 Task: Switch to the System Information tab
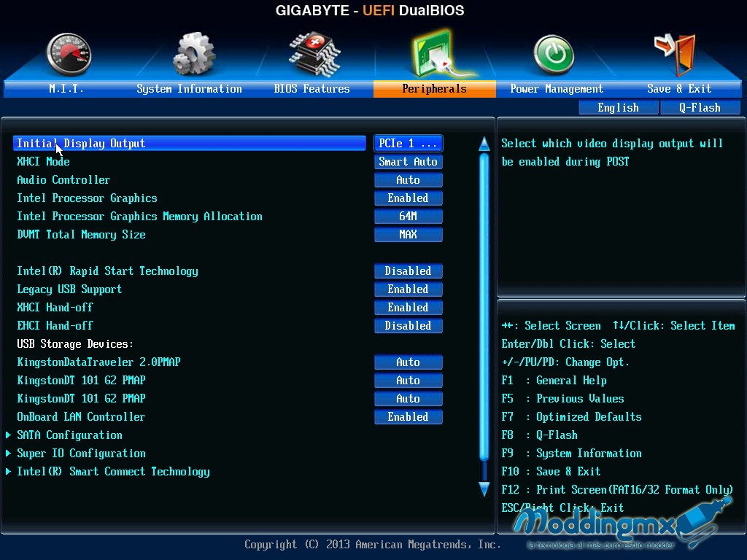pos(189,88)
